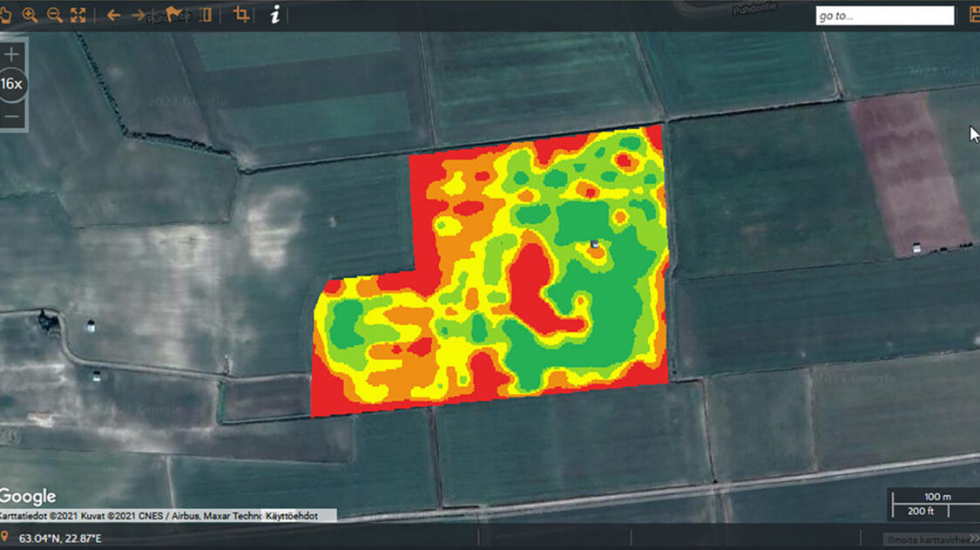This screenshot has height=550, width=980.
Task: Activate the zoom in magnifier tool
Action: click(x=30, y=15)
